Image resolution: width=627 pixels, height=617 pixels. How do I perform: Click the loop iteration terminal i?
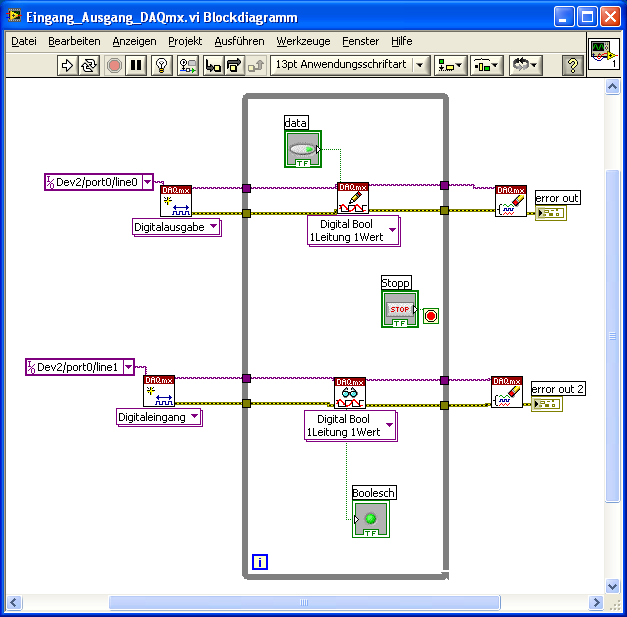pyautogui.click(x=260, y=562)
